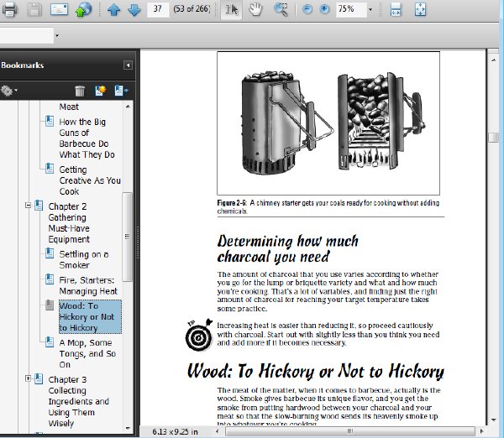Open 'Fire, Starters: Managing Heat' bookmark
504x438 pixels.
[88, 285]
